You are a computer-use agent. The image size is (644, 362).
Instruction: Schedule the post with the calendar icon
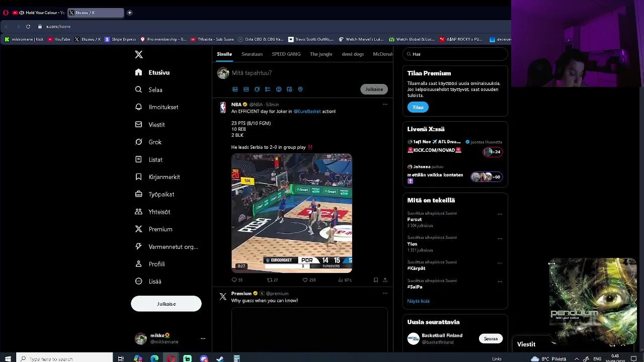289,89
